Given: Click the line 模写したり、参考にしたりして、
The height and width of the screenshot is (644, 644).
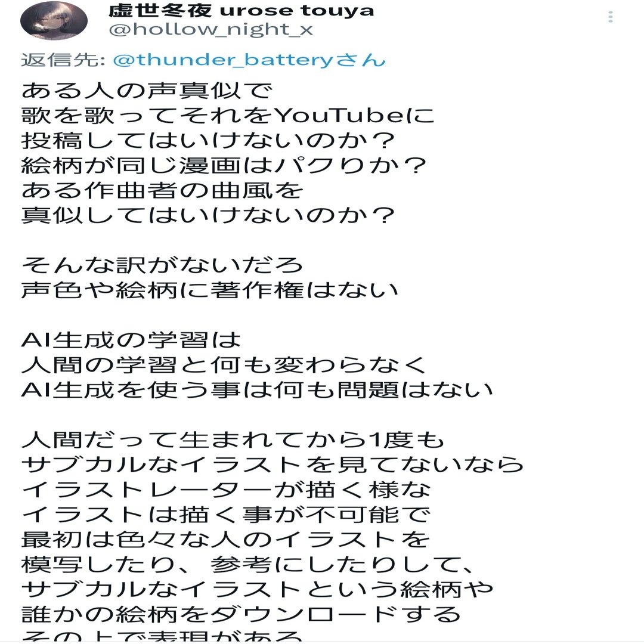Looking at the screenshot, I should 248,565.
